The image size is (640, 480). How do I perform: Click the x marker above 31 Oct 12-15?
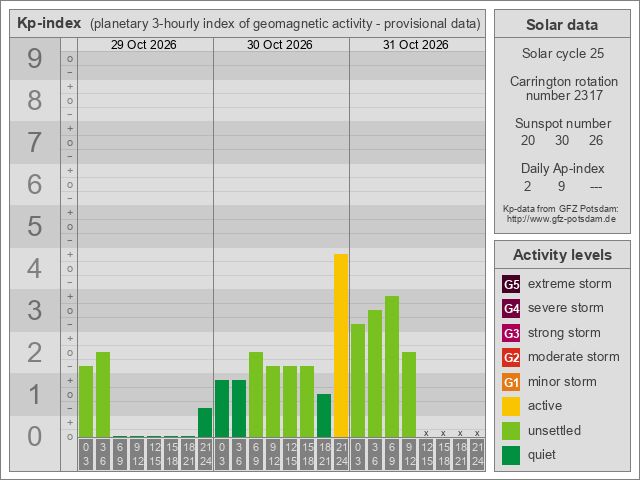426,433
